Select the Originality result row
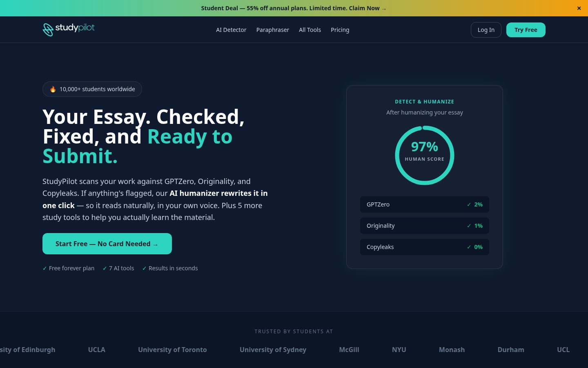 click(x=425, y=226)
